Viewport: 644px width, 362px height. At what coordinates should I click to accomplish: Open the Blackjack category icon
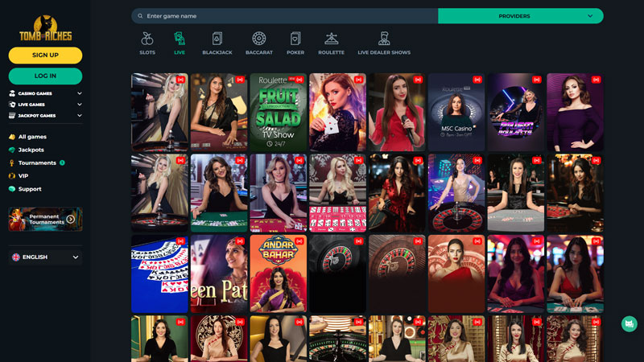click(217, 39)
